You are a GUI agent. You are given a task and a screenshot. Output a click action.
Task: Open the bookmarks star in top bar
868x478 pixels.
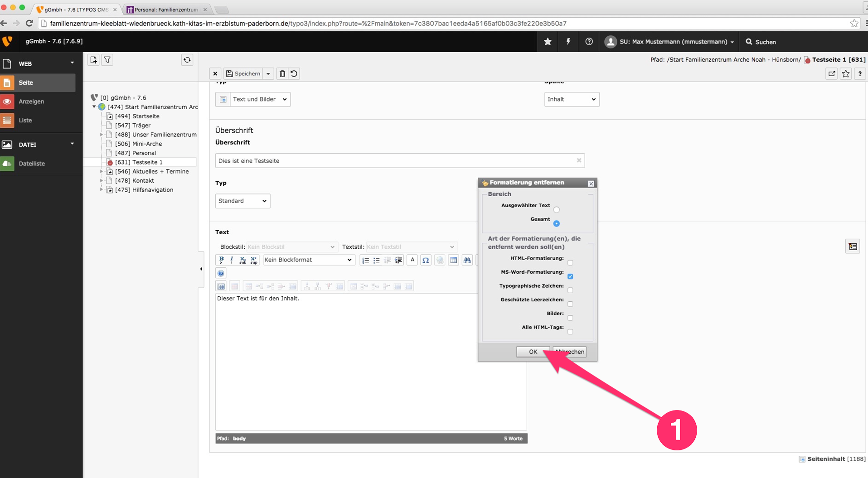548,42
